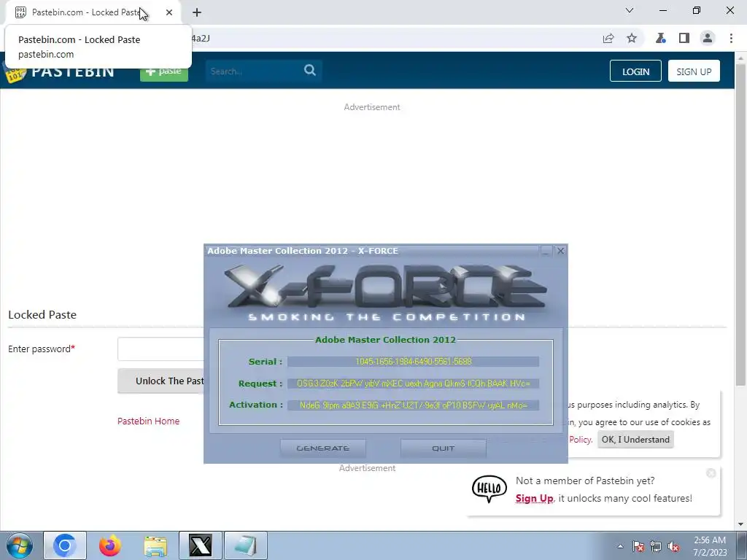This screenshot has width=747, height=560.
Task: Click the Chrome taskbar icon
Action: pos(65,545)
